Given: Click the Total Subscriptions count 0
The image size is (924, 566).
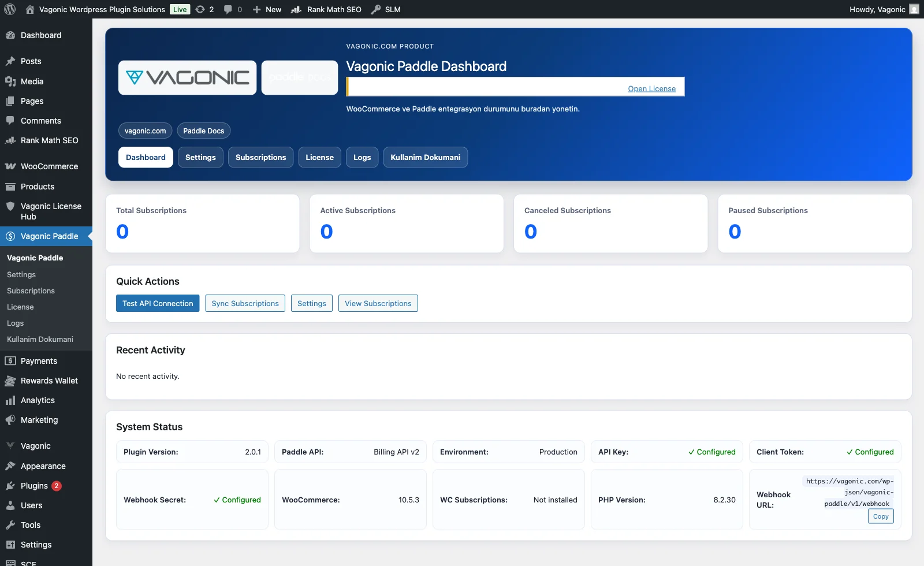Looking at the screenshot, I should pyautogui.click(x=122, y=232).
